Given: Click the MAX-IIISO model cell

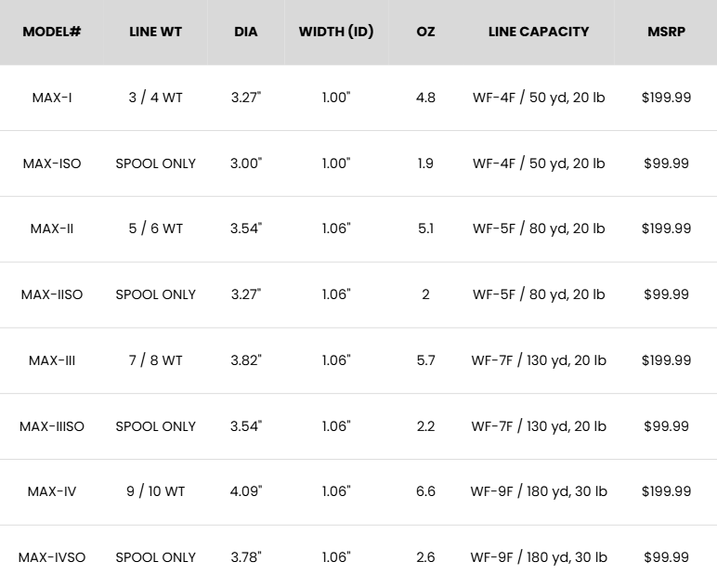Looking at the screenshot, I should 52,426.
